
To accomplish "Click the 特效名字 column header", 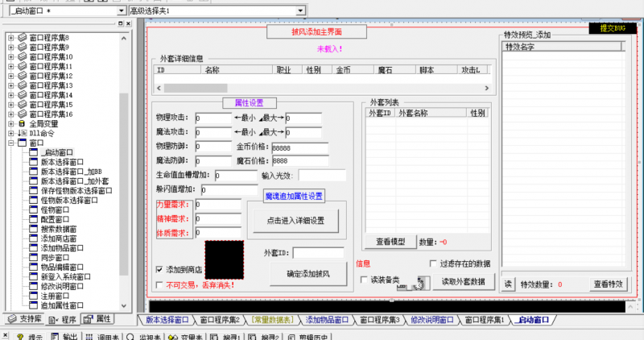I will pyautogui.click(x=562, y=47).
